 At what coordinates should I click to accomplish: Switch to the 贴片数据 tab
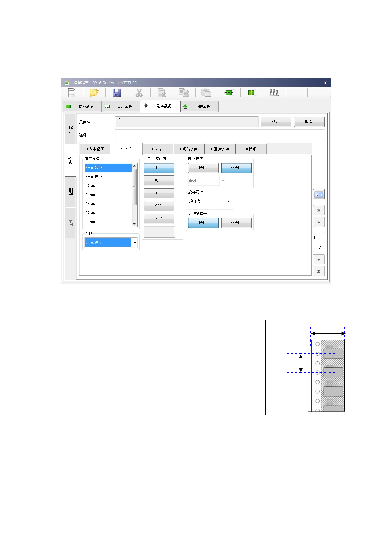[x=121, y=107]
